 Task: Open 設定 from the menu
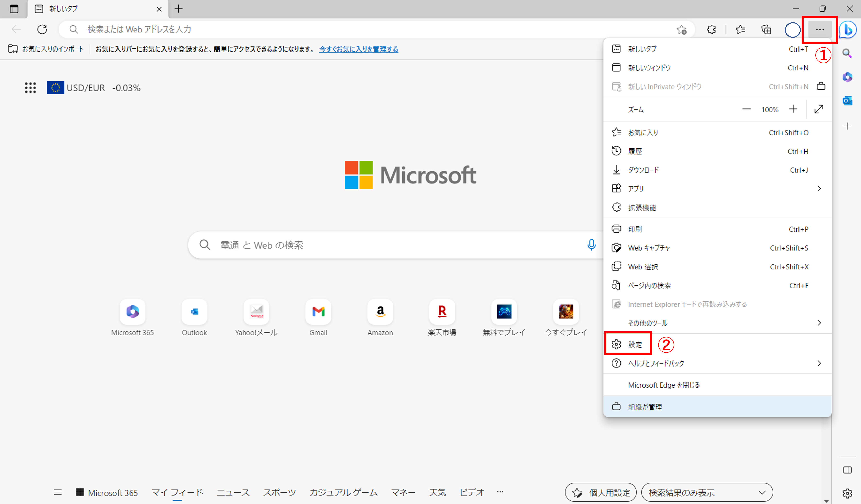pos(717,344)
